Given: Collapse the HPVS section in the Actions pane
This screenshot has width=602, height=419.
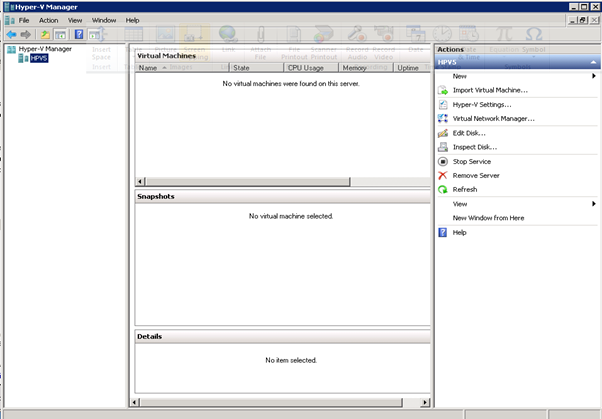Looking at the screenshot, I should pyautogui.click(x=594, y=62).
